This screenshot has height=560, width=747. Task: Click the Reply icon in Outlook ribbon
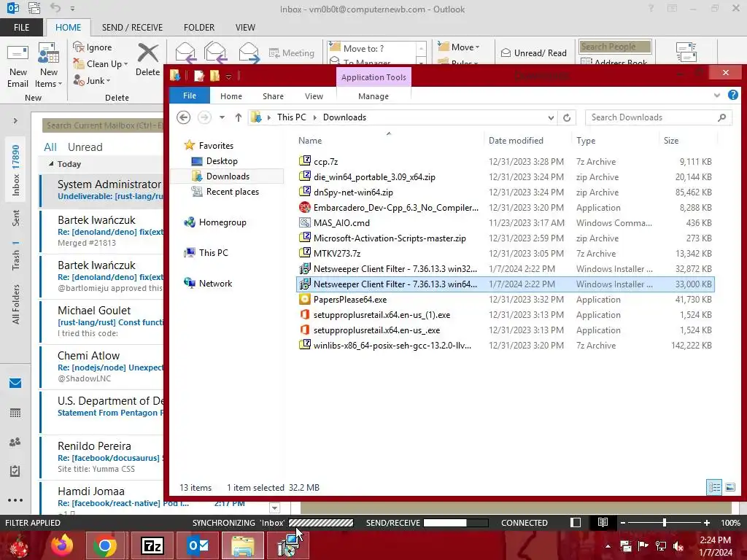tap(185, 52)
